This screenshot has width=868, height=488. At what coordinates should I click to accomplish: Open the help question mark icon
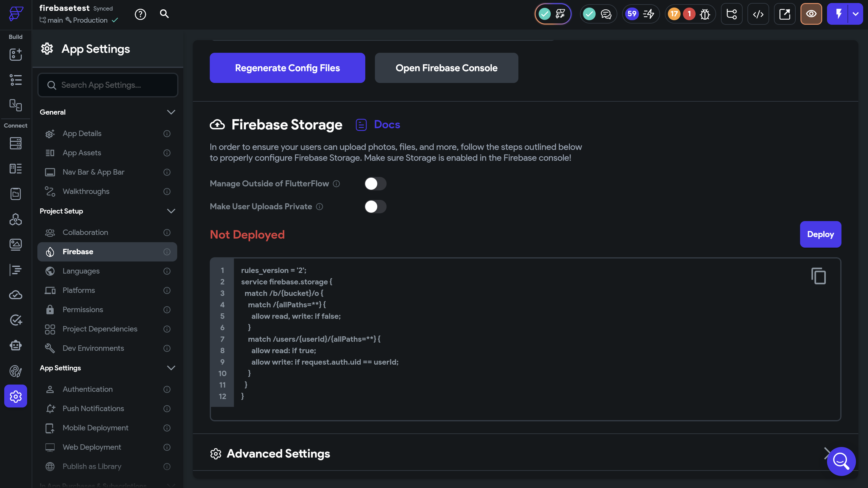click(x=140, y=14)
